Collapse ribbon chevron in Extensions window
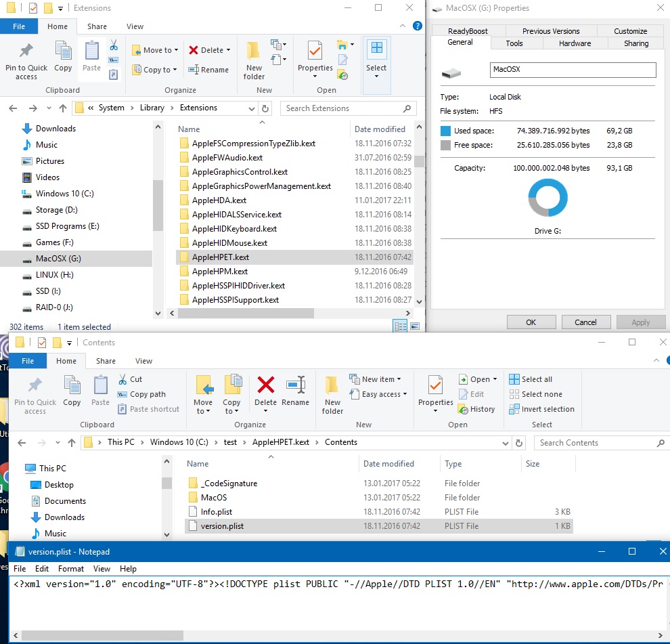 403,26
